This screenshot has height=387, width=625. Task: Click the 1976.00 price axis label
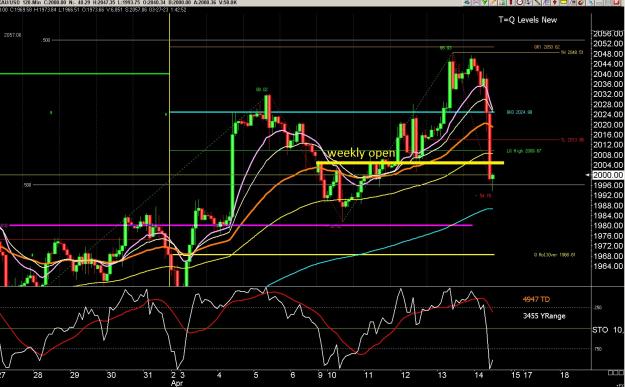pos(608,236)
